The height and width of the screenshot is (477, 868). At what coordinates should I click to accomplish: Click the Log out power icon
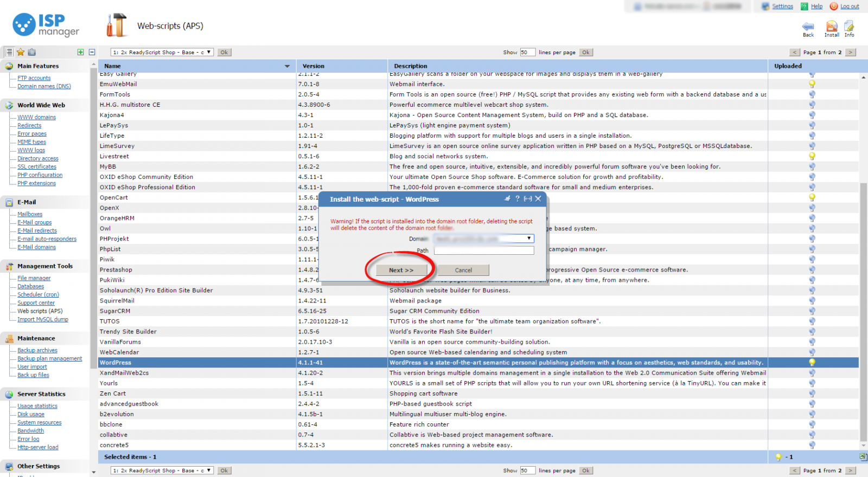[x=834, y=7]
